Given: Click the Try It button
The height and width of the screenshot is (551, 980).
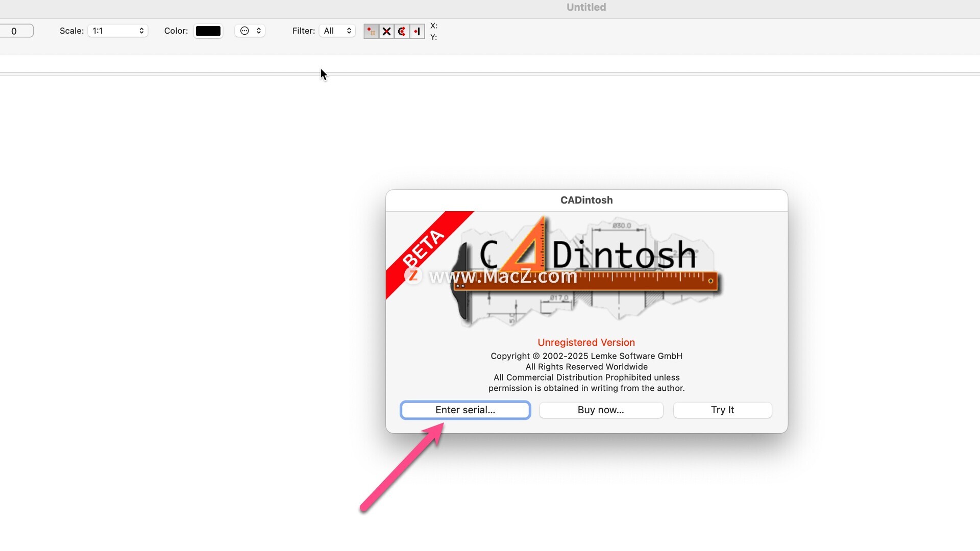Looking at the screenshot, I should coord(722,410).
